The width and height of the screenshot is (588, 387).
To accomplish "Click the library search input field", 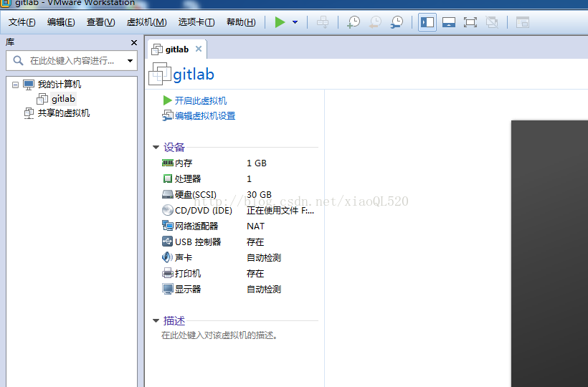I will click(x=72, y=61).
